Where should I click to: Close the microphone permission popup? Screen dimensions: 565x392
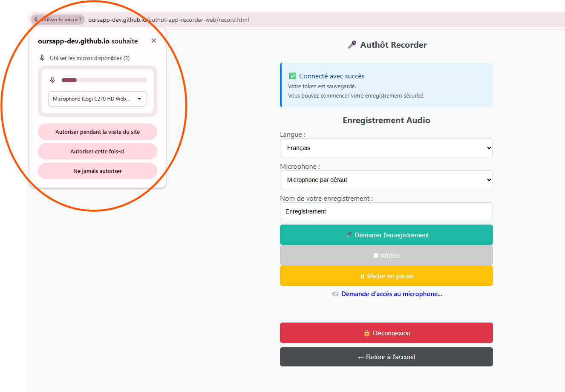(x=154, y=40)
